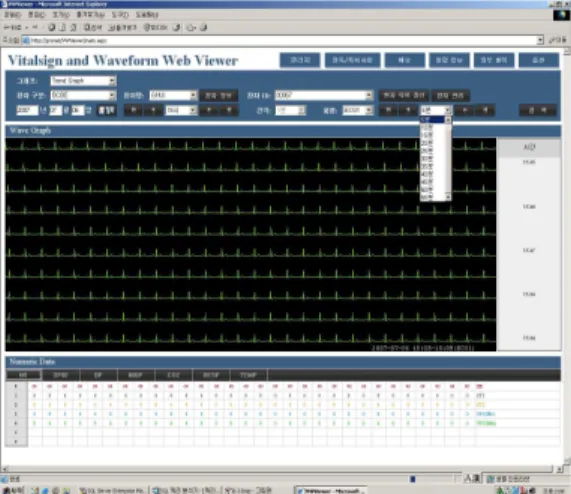The image size is (571, 494).
Task: Switch to the TEMP numeric data tab
Action: (x=249, y=375)
